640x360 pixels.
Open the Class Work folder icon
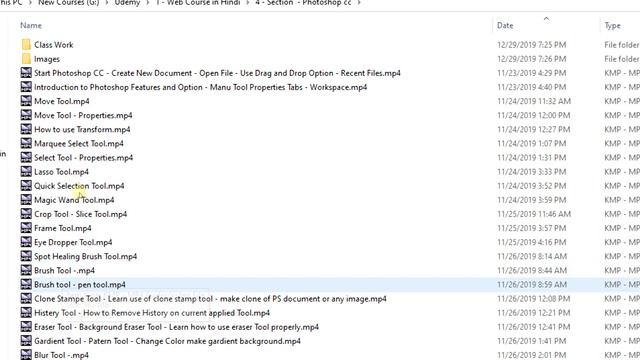[x=26, y=44]
